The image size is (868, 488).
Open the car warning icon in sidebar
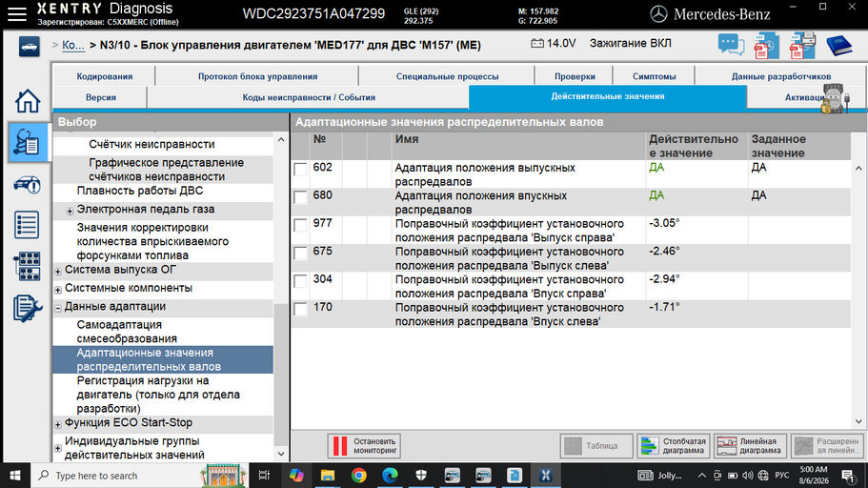point(27,184)
